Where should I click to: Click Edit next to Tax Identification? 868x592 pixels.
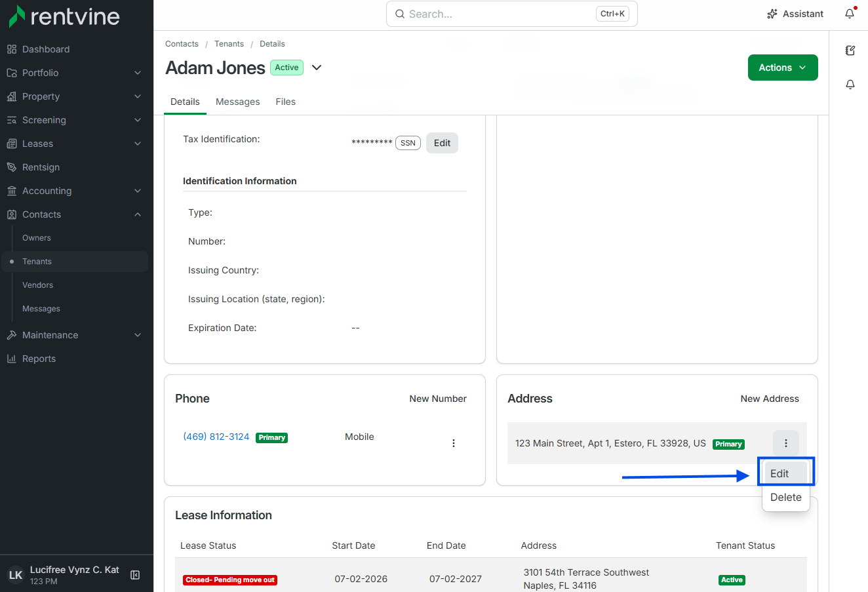tap(442, 143)
